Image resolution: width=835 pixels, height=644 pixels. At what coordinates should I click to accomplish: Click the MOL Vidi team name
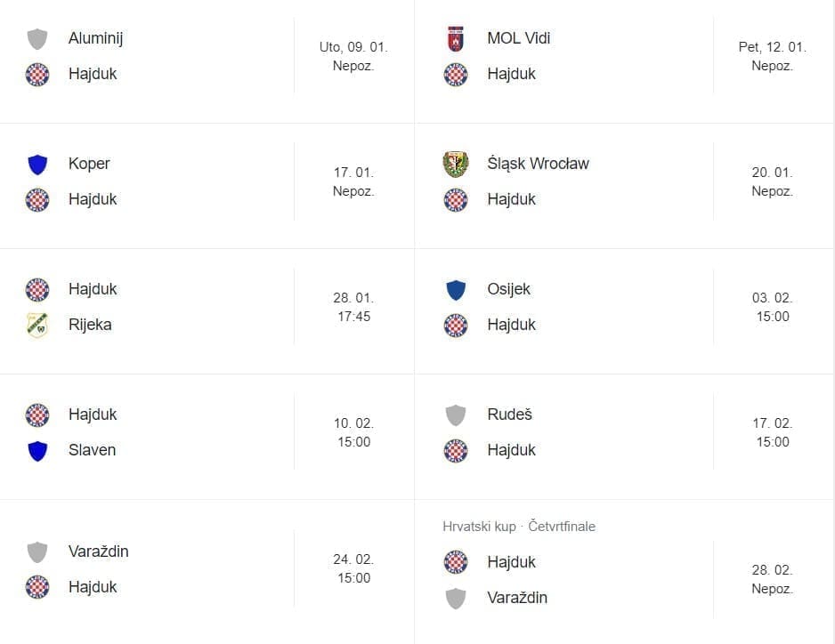click(x=519, y=38)
